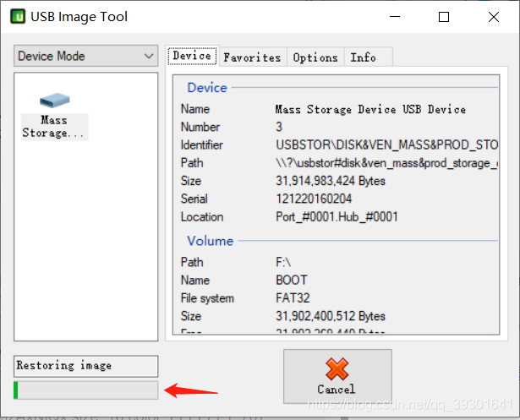
Task: Click the device Number value 3
Action: coord(279,127)
